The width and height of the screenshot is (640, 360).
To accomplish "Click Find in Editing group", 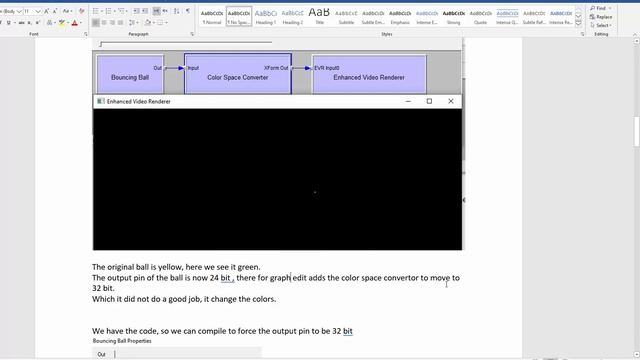I will pyautogui.click(x=601, y=8).
